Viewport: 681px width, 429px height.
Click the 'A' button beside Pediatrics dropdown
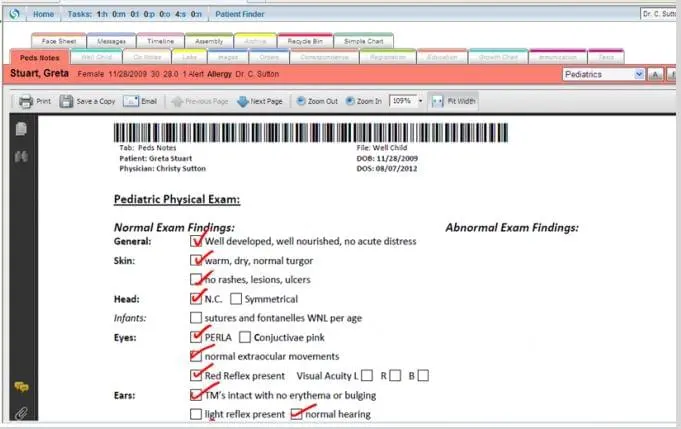tap(655, 75)
